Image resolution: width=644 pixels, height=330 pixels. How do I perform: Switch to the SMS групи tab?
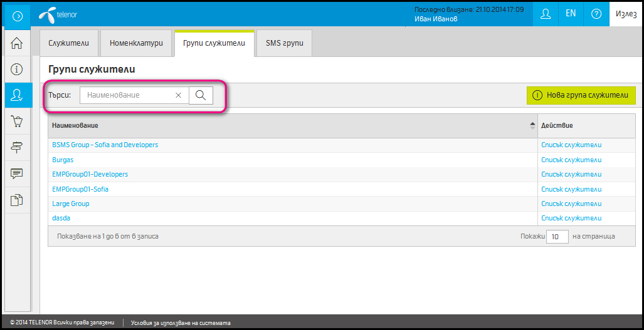click(x=285, y=43)
